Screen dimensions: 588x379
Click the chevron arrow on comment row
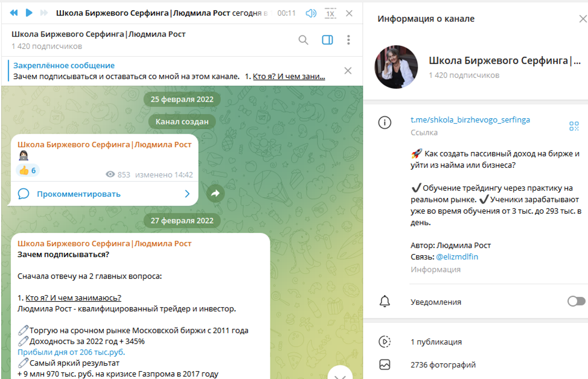point(187,194)
